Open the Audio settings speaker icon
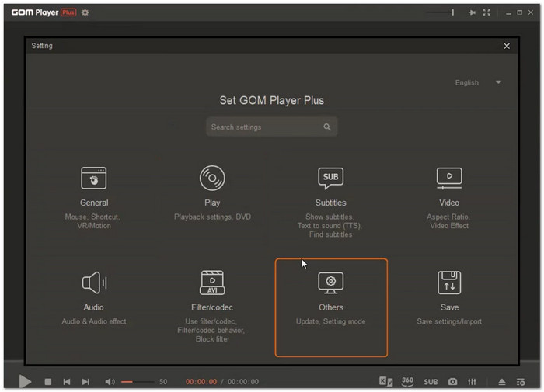The width and height of the screenshot is (544, 392). pos(94,283)
